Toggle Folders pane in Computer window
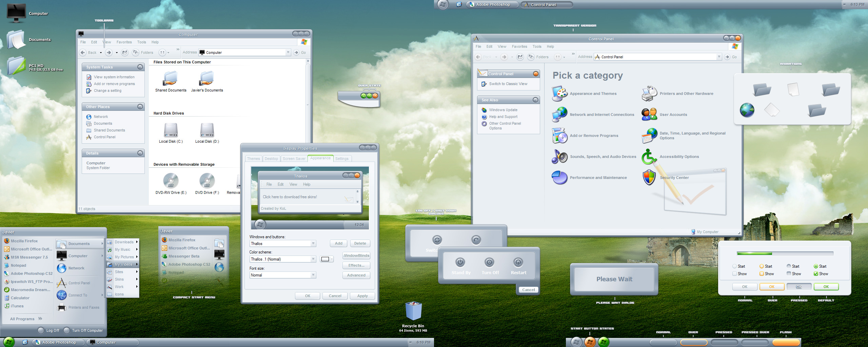The image size is (868, 347). [143, 53]
